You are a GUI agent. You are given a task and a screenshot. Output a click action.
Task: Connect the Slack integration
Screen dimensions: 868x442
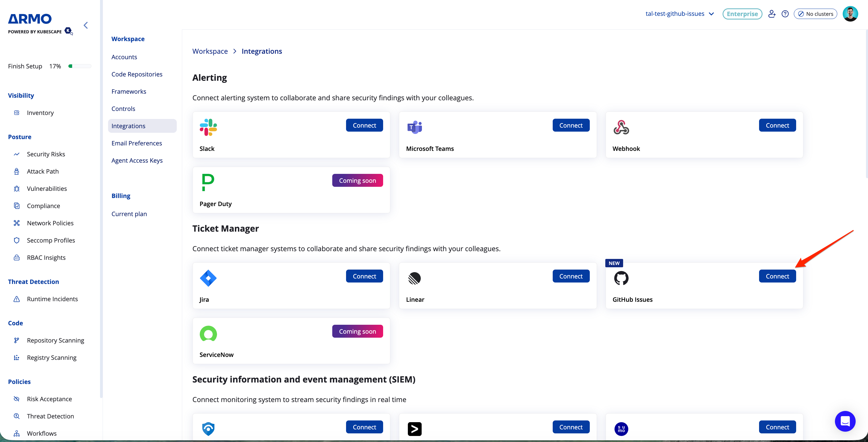(364, 125)
